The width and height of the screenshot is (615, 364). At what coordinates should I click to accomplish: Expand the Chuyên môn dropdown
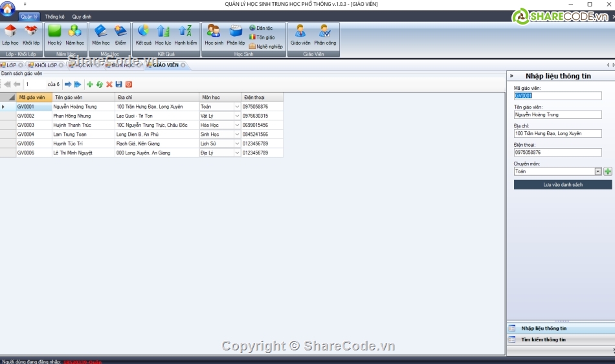pyautogui.click(x=598, y=171)
